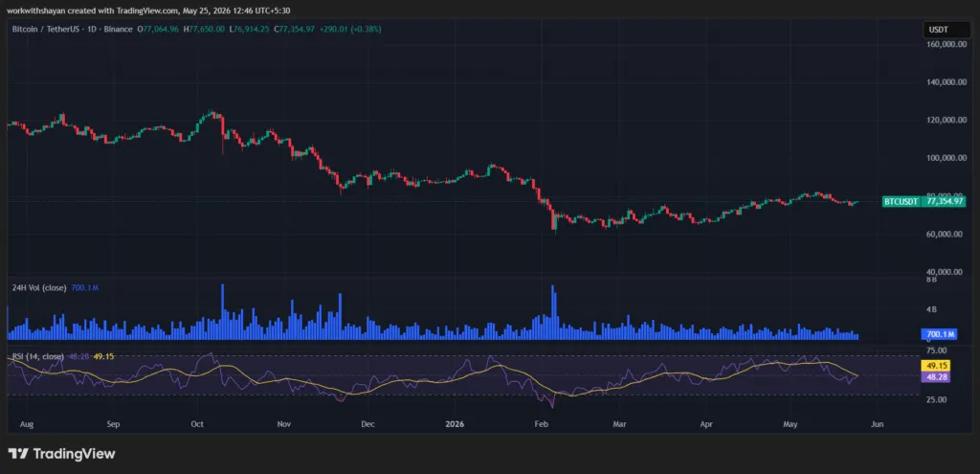980x474 pixels.
Task: Click the +290.01 (+0.38%) change value
Action: point(350,29)
